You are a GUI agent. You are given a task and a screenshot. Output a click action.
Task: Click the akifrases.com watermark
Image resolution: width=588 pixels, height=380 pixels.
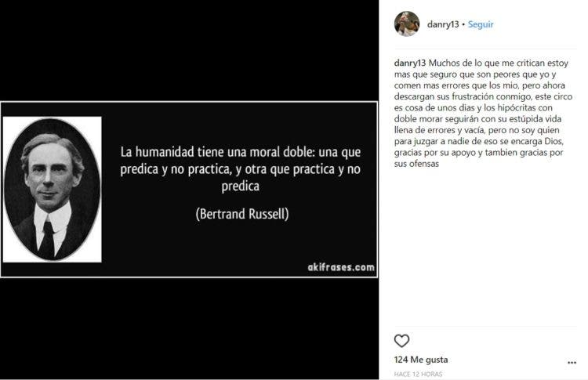point(341,267)
